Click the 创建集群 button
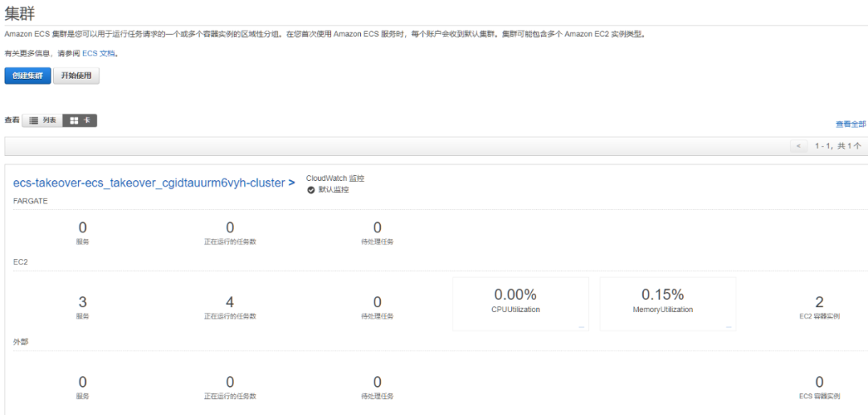This screenshot has height=415, width=868. [28, 76]
